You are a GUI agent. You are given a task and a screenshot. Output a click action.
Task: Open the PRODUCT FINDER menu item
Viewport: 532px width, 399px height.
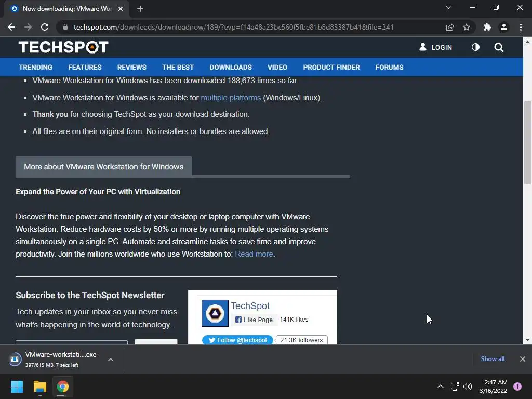tap(331, 67)
